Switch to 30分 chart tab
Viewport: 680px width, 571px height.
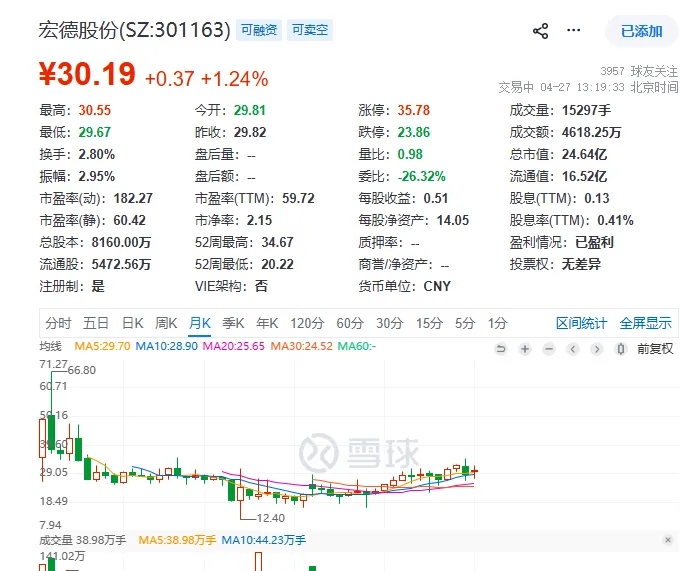pyautogui.click(x=389, y=323)
